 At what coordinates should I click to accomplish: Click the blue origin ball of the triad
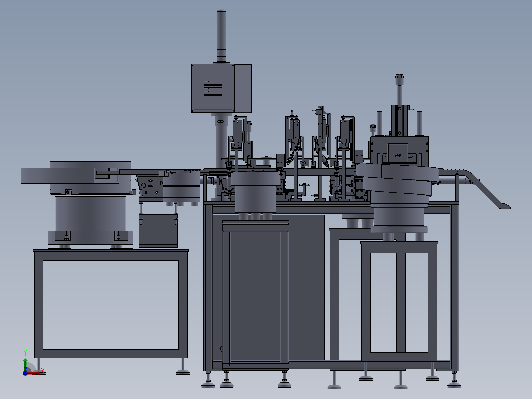point(25,373)
